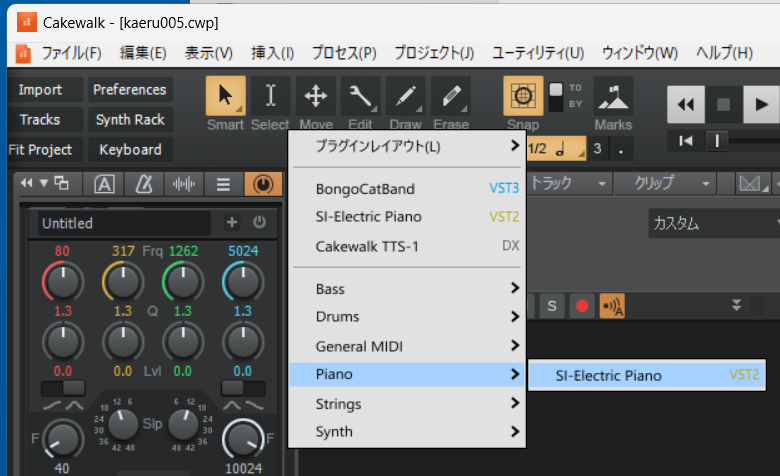The height and width of the screenshot is (476, 780).
Task: Toggle the ProChannel power button
Action: 259,222
